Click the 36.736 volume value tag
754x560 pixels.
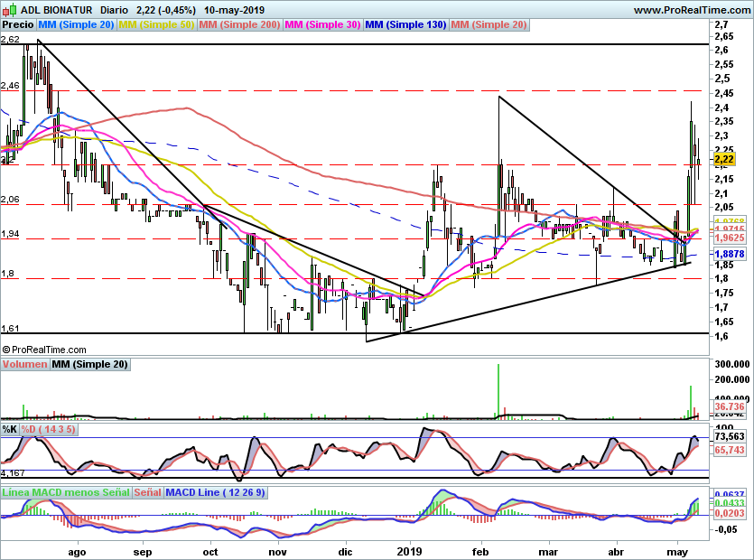click(730, 406)
